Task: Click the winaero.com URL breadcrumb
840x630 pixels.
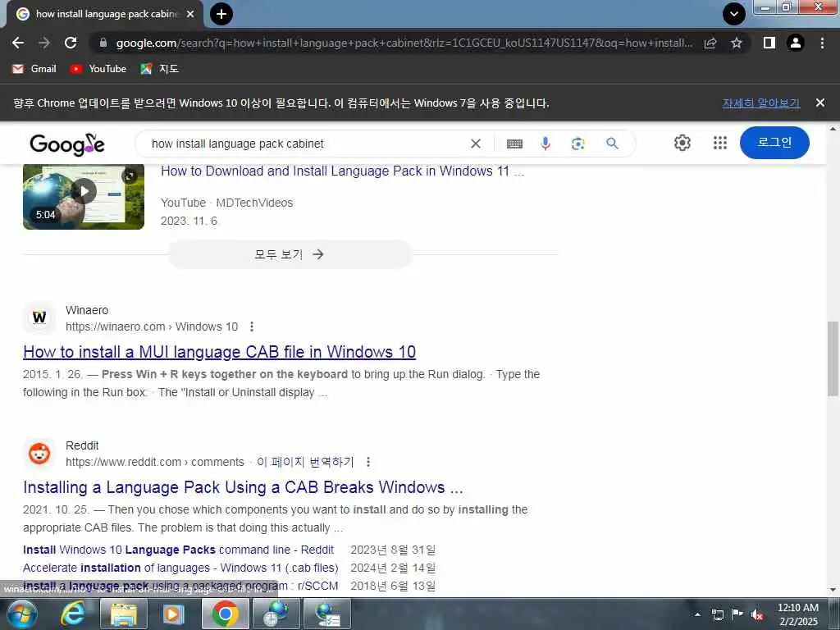Action: pos(152,326)
